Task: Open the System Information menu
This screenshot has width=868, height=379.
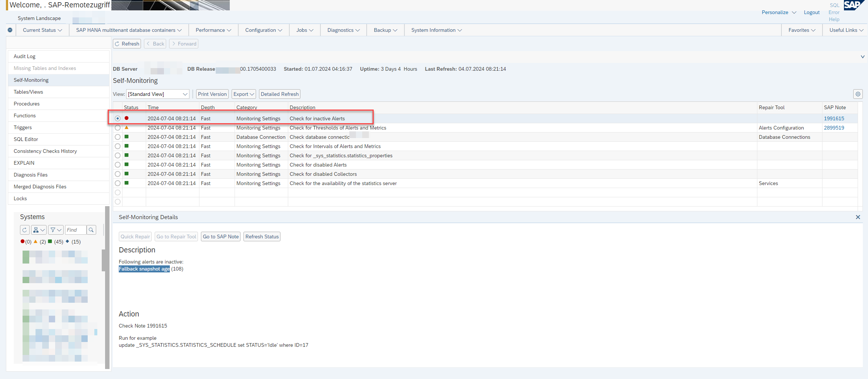Action: (436, 30)
